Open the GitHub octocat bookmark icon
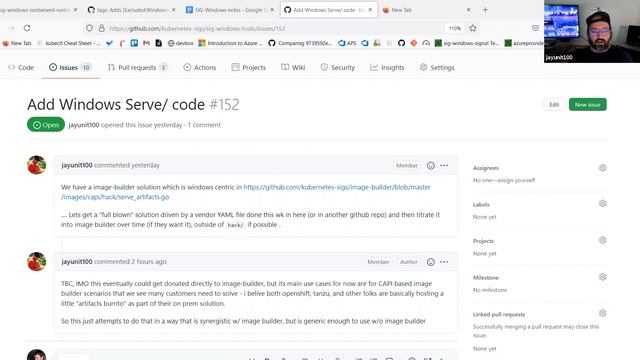The image size is (640, 360). [x=401, y=43]
